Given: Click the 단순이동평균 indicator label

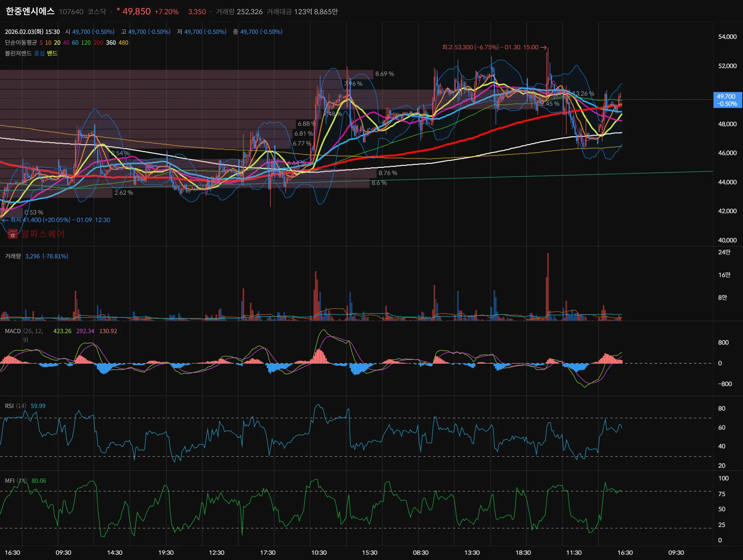Looking at the screenshot, I should pos(21,43).
